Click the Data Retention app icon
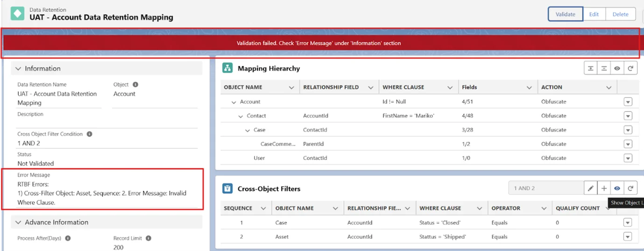Image resolution: width=644 pixels, height=251 pixels. click(18, 14)
